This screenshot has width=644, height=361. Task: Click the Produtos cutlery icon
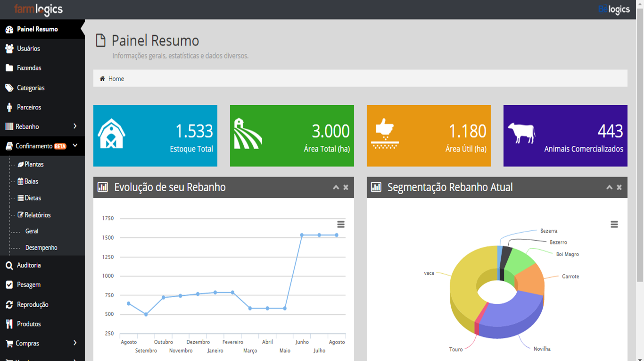(9, 324)
